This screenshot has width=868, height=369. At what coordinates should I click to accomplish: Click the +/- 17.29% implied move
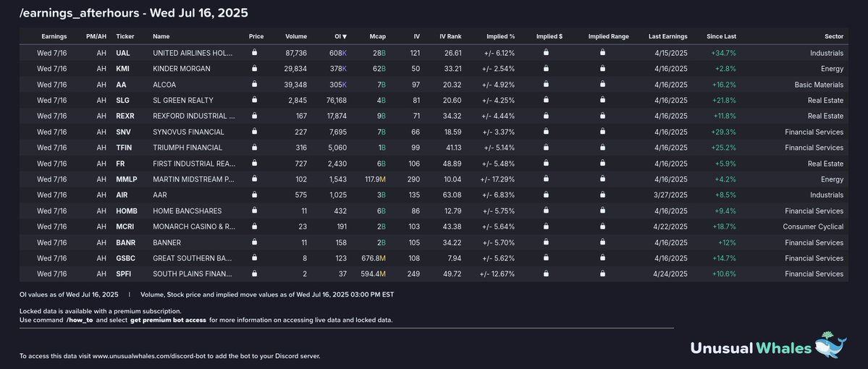point(497,179)
